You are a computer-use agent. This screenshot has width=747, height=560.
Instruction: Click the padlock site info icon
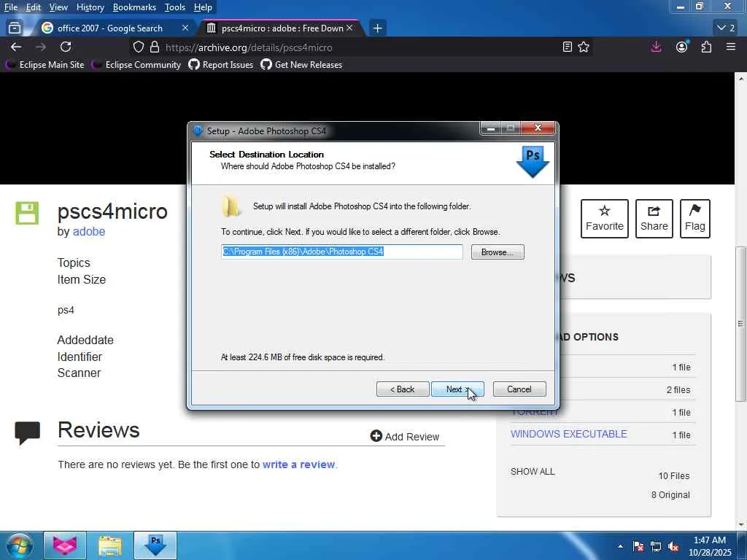(155, 47)
